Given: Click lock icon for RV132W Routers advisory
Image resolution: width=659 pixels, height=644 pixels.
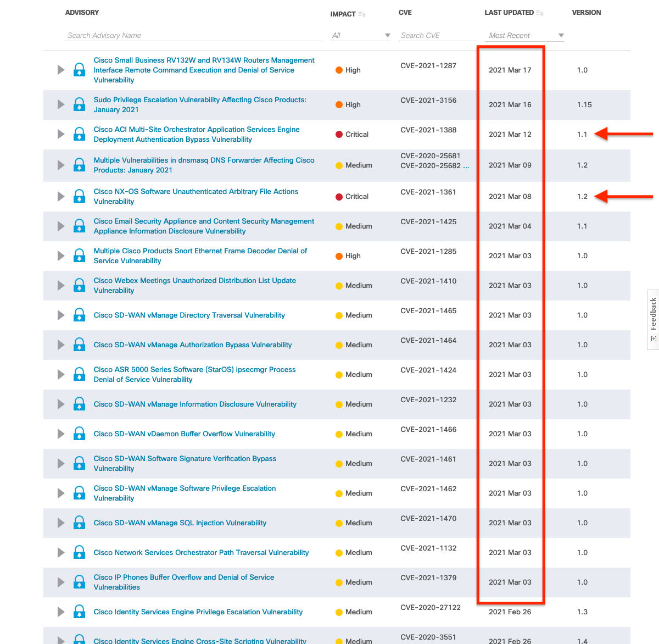Looking at the screenshot, I should click(x=80, y=70).
